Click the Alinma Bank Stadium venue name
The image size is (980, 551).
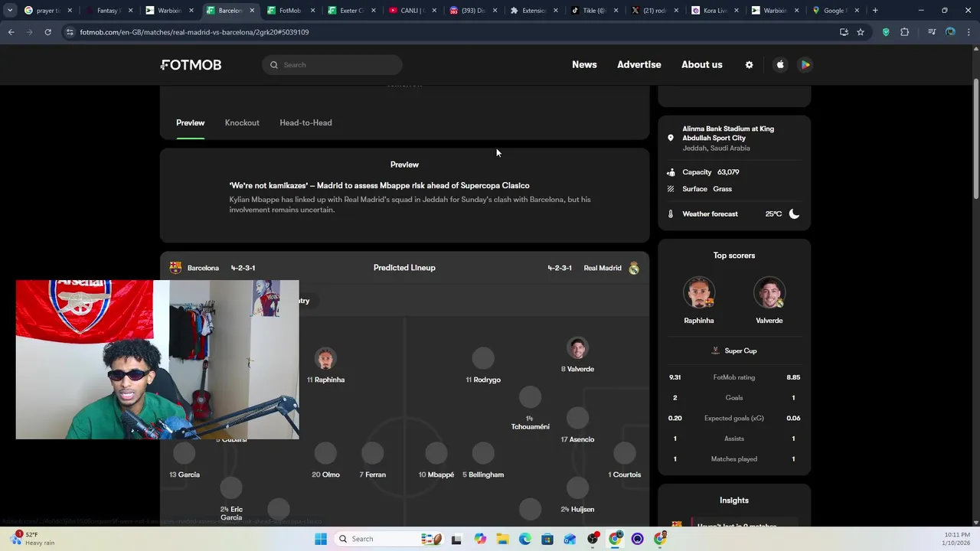click(x=728, y=133)
